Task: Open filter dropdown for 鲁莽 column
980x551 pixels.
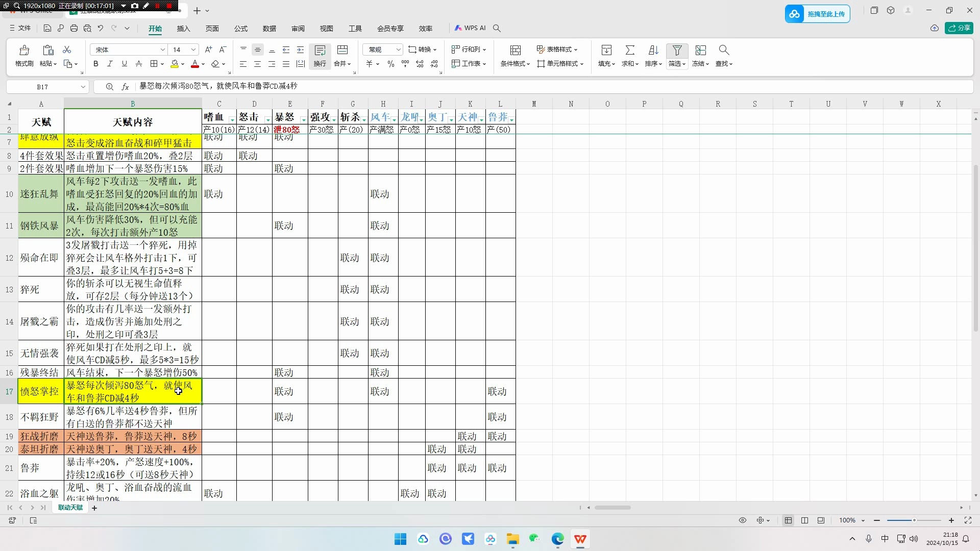Action: [x=511, y=119]
